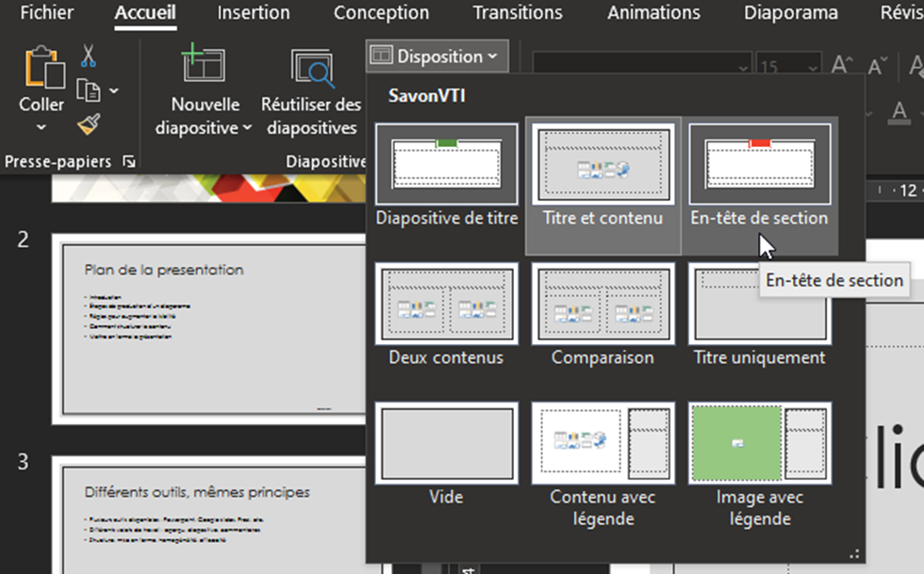Image resolution: width=924 pixels, height=574 pixels.
Task: Click the increase font size icon
Action: point(842,65)
